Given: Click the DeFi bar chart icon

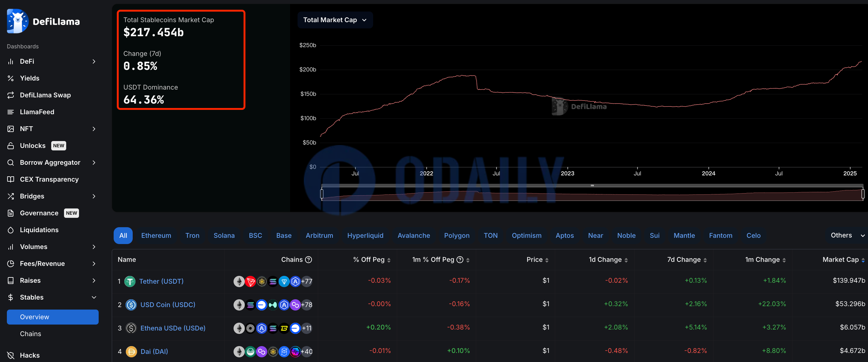Looking at the screenshot, I should tap(11, 61).
